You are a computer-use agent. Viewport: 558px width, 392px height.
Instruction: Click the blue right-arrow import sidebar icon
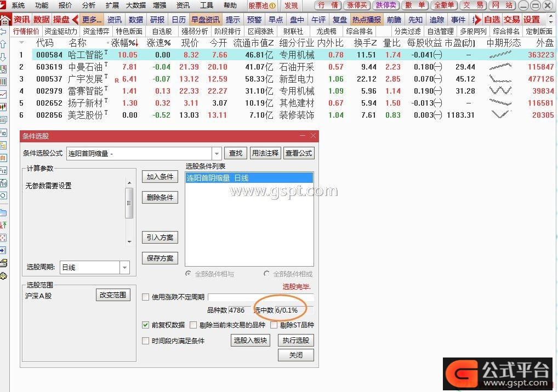(3, 251)
